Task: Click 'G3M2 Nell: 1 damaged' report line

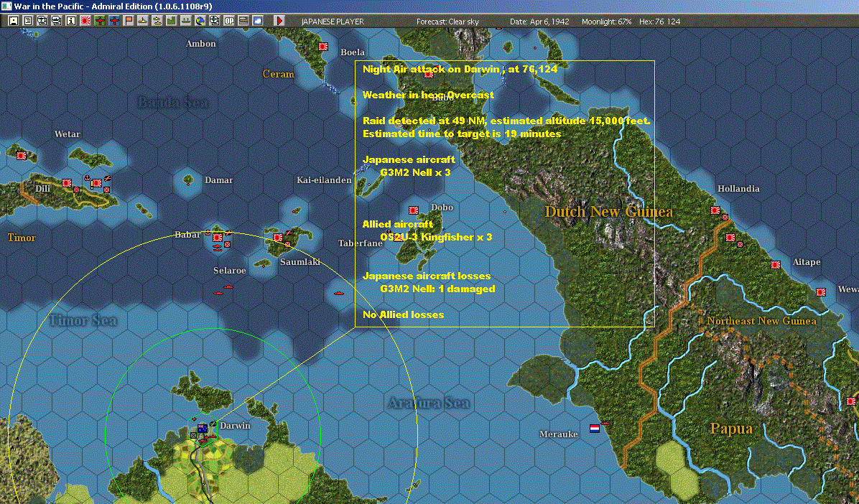Action: (437, 289)
